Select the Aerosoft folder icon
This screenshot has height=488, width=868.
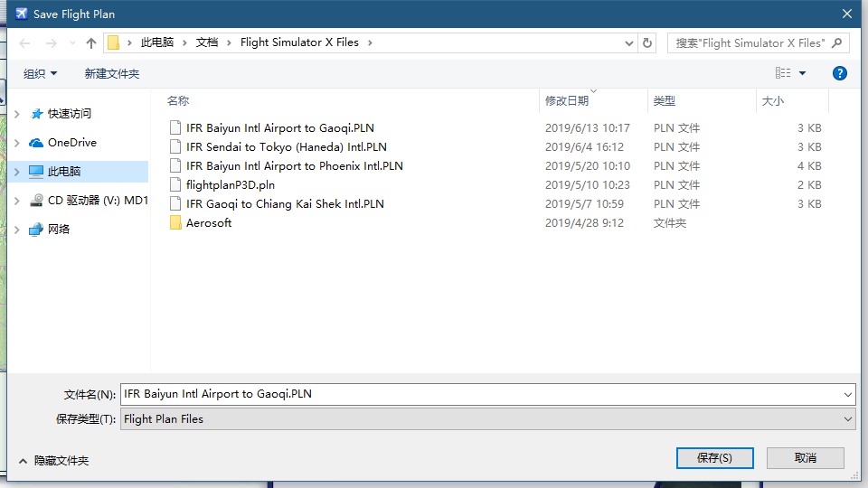pos(175,223)
